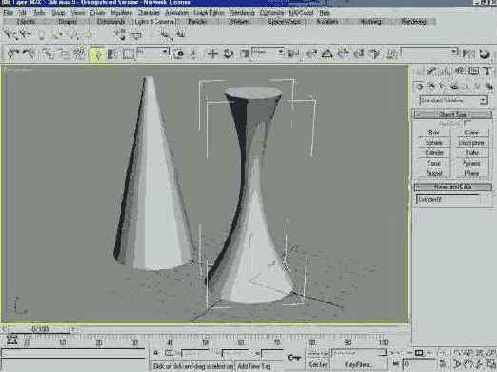Viewport: 497px width, 372px height.
Task: Open the Create menu
Action: [97, 13]
